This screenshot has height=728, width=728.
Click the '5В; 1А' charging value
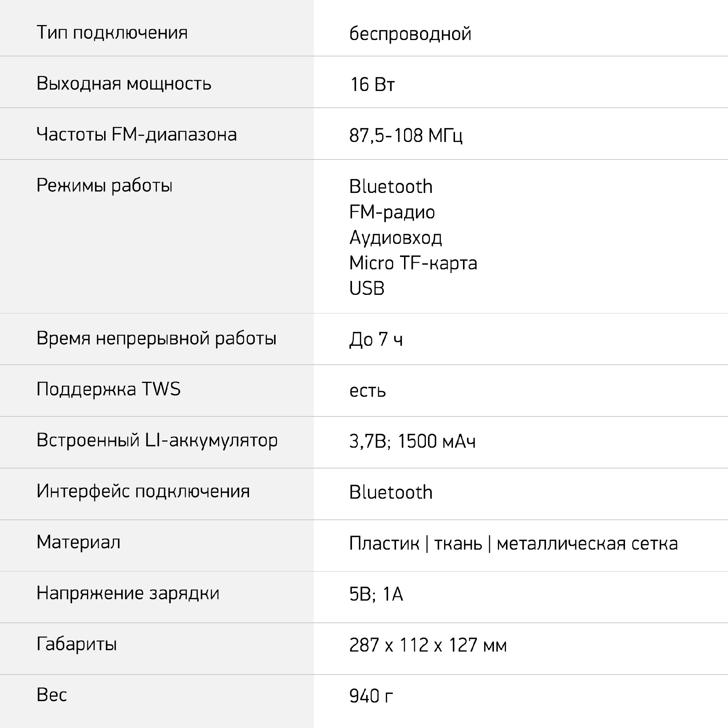[x=376, y=594]
